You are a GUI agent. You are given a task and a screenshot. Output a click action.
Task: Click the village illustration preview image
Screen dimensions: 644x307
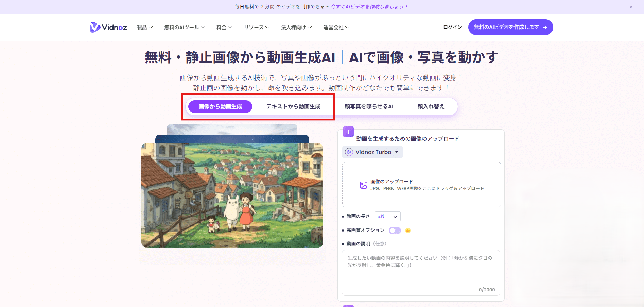point(232,195)
